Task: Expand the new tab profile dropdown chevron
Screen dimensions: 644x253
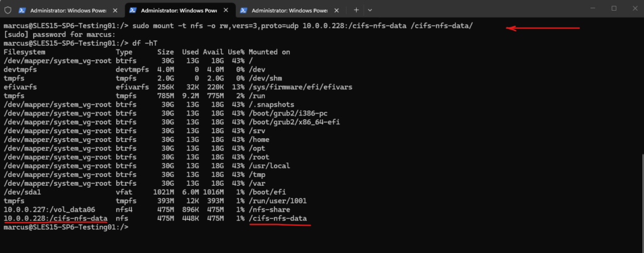Action: [370, 10]
